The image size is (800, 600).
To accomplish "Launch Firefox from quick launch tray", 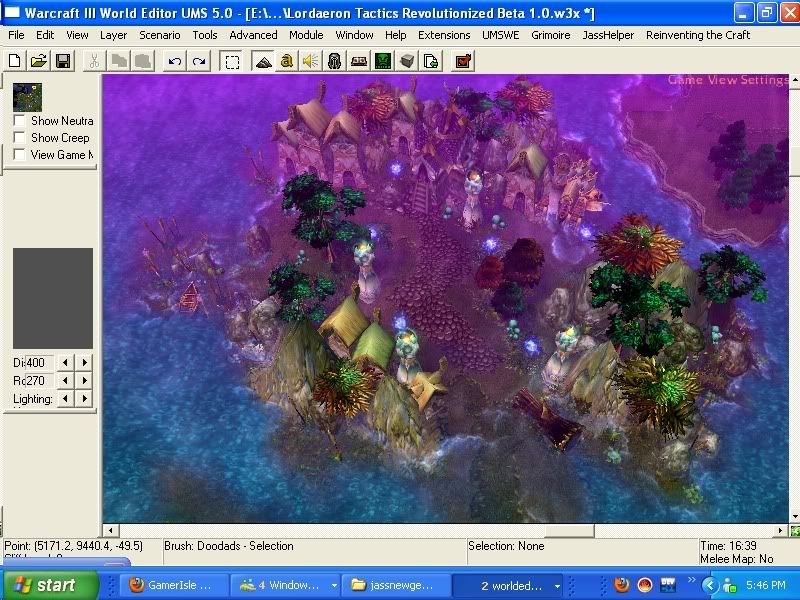I will pos(621,585).
